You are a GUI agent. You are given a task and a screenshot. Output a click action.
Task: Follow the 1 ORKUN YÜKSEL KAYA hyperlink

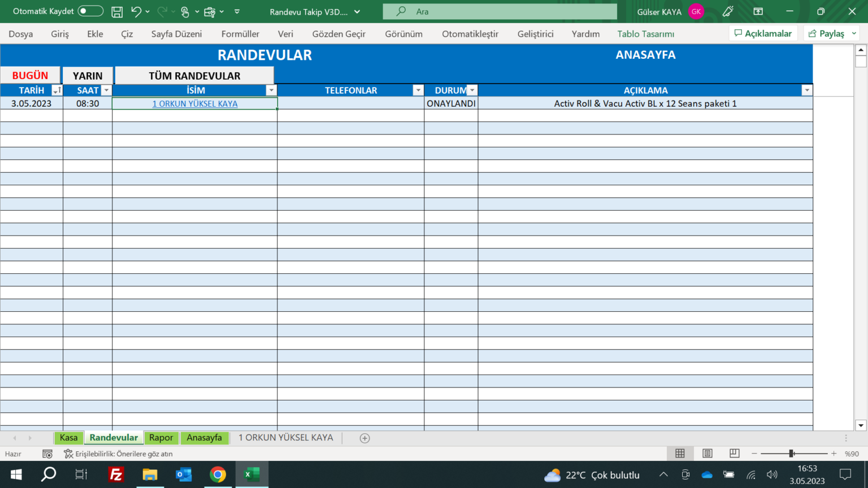[x=194, y=103]
